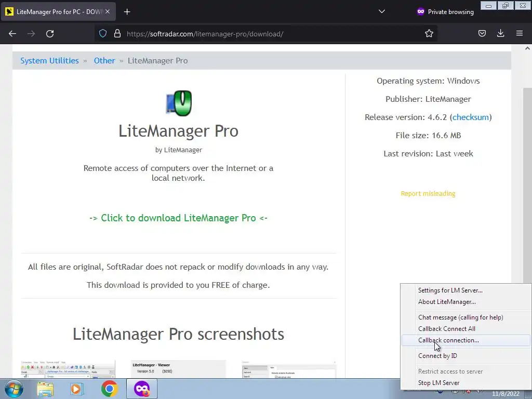The height and width of the screenshot is (399, 532).
Task: Open File Explorer from the taskbar
Action: [45, 389]
